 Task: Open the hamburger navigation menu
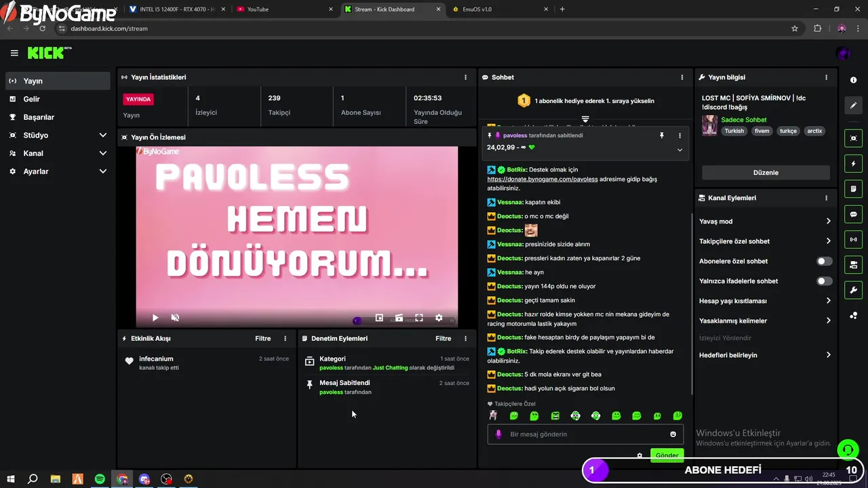tap(14, 53)
